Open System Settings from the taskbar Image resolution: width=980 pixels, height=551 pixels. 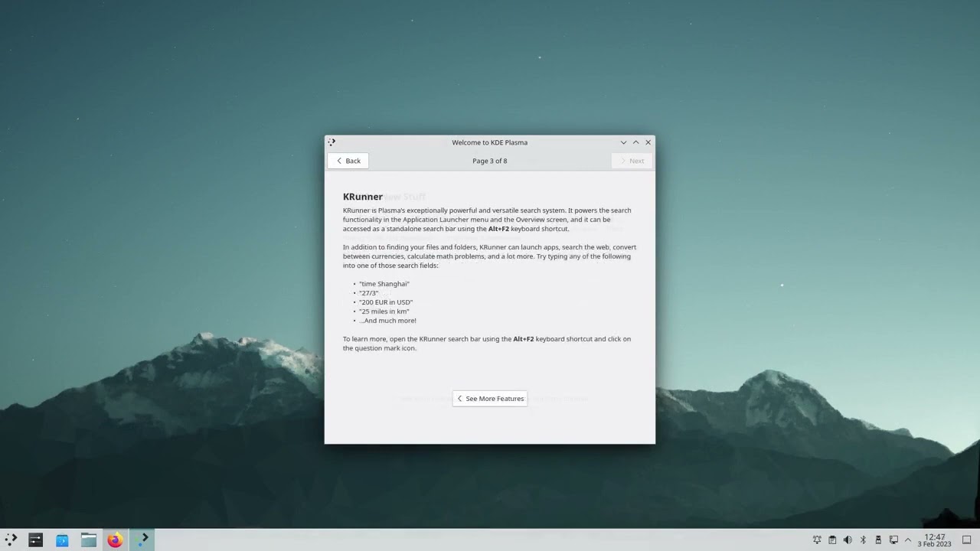coord(35,540)
